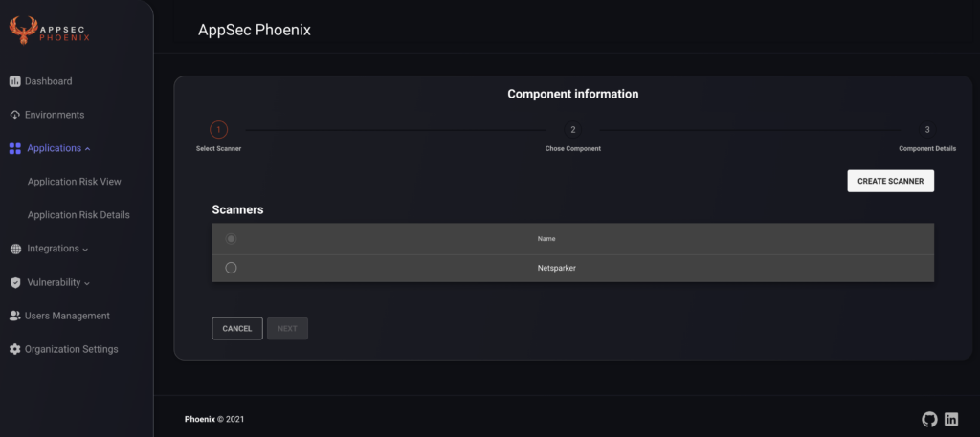This screenshot has height=437, width=980.
Task: Click the Vulnerability shield icon
Action: coord(15,283)
